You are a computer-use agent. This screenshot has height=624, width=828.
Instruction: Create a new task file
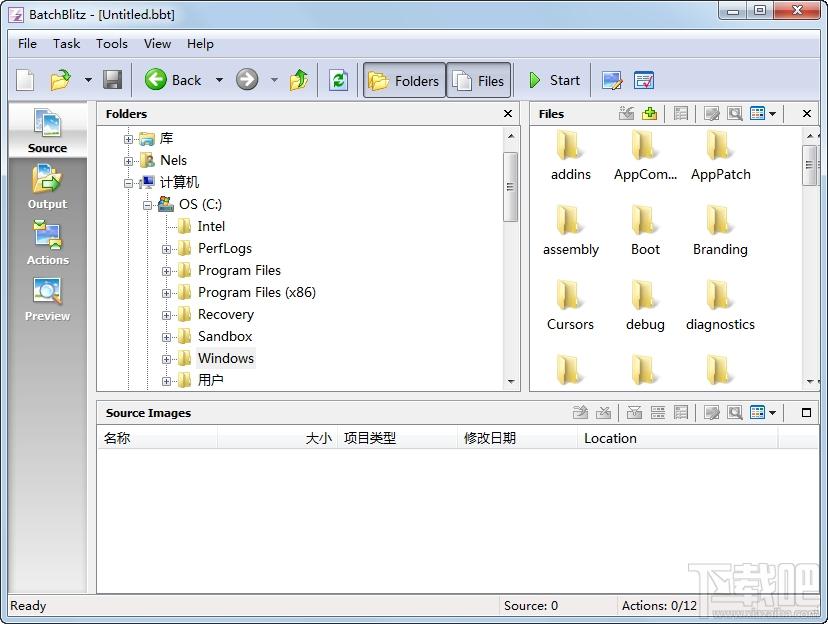pos(25,81)
